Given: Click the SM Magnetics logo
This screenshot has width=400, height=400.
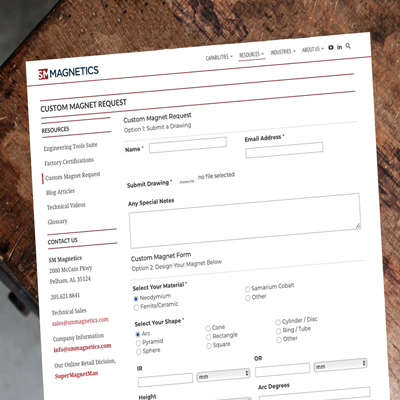Looking at the screenshot, I should [68, 72].
